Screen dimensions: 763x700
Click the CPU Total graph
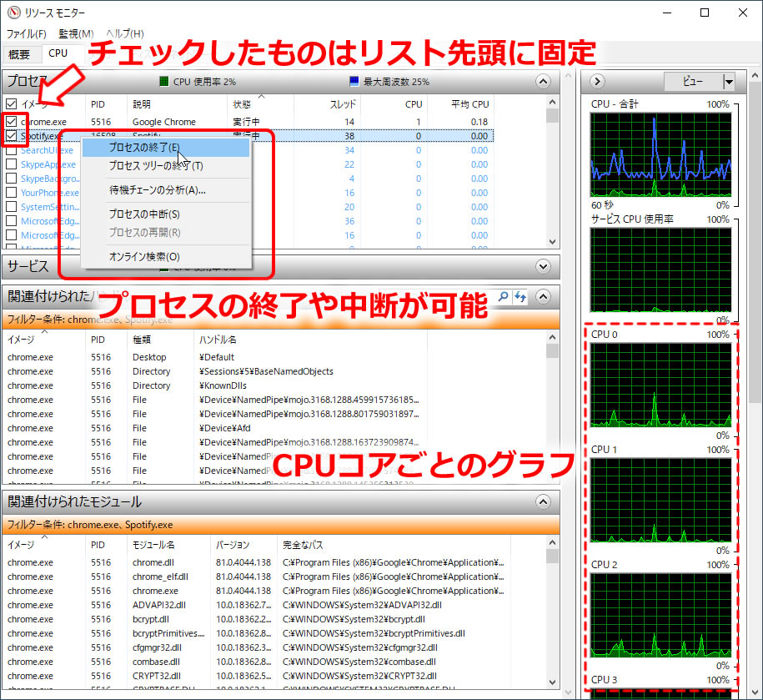coord(660,155)
